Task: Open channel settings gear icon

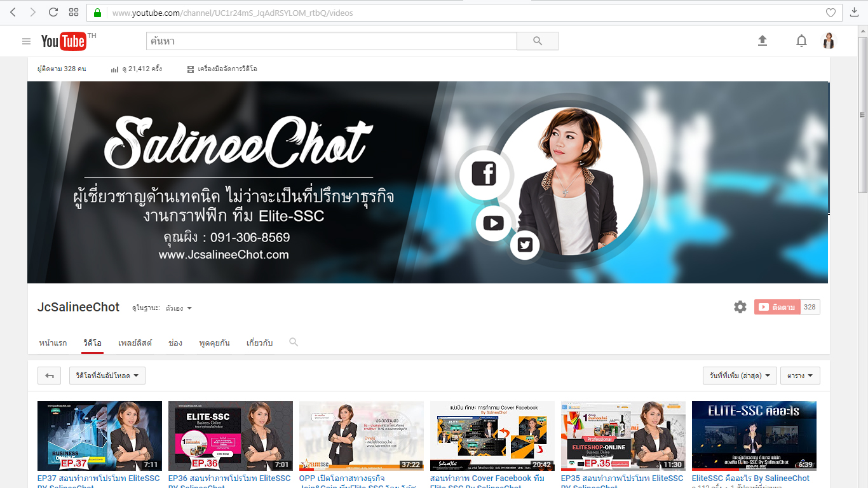Action: point(740,307)
